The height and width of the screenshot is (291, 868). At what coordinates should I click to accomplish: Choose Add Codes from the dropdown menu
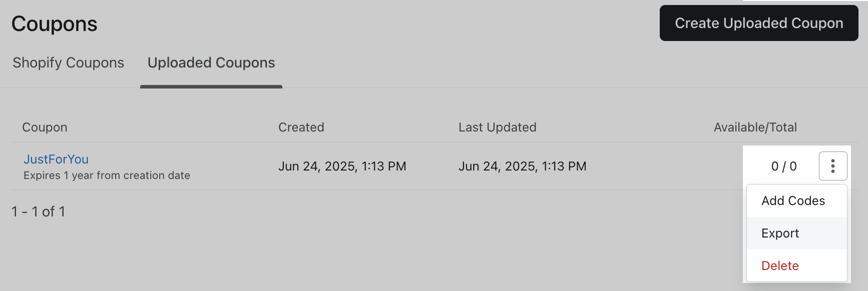point(793,200)
